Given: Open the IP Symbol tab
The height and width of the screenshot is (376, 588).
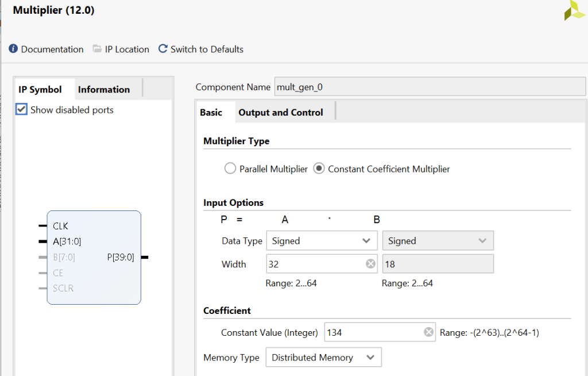Looking at the screenshot, I should tap(40, 90).
